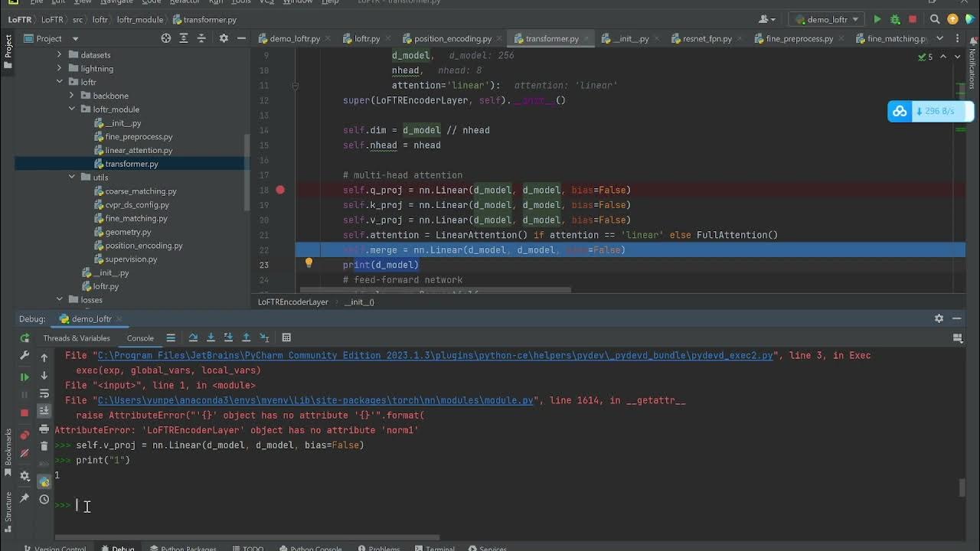Hide the Project tool window

[x=242, y=38]
